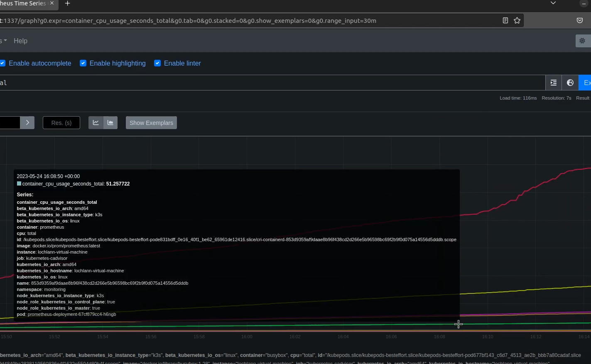Open the Help menu item
Viewport: 591px width, 364px height.
tap(20, 41)
